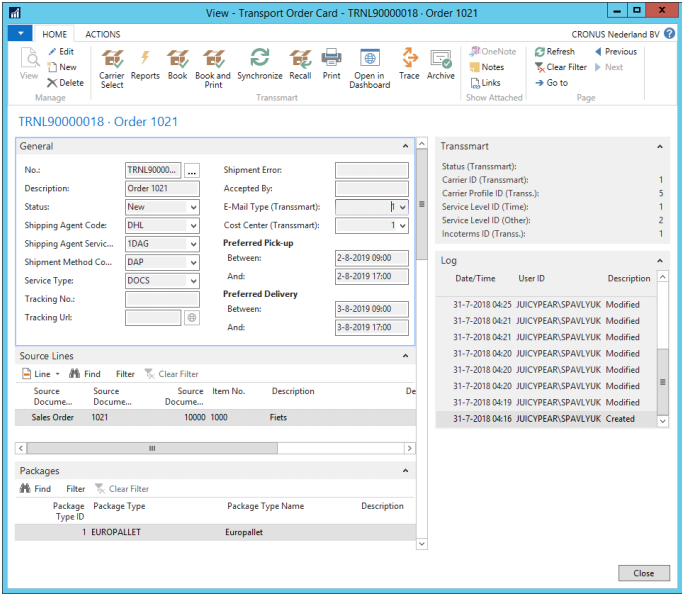
Task: Open the Tracking Url globe icon
Action: pyautogui.click(x=192, y=317)
